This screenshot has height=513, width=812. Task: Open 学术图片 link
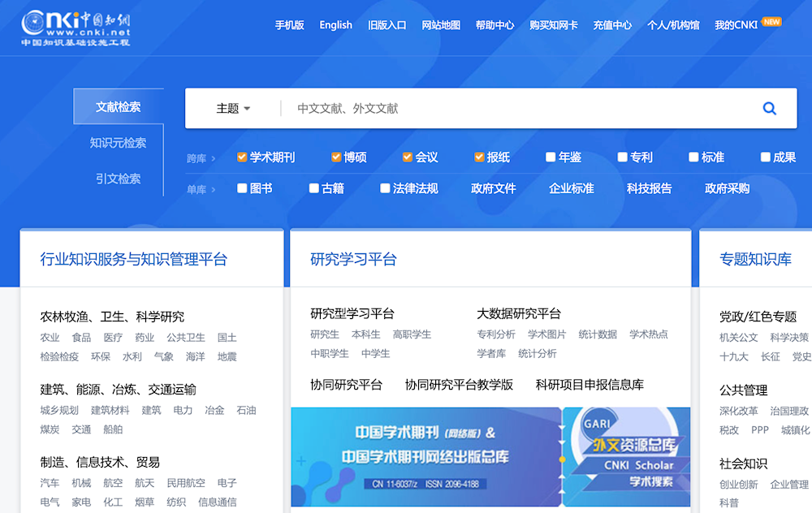pos(546,334)
